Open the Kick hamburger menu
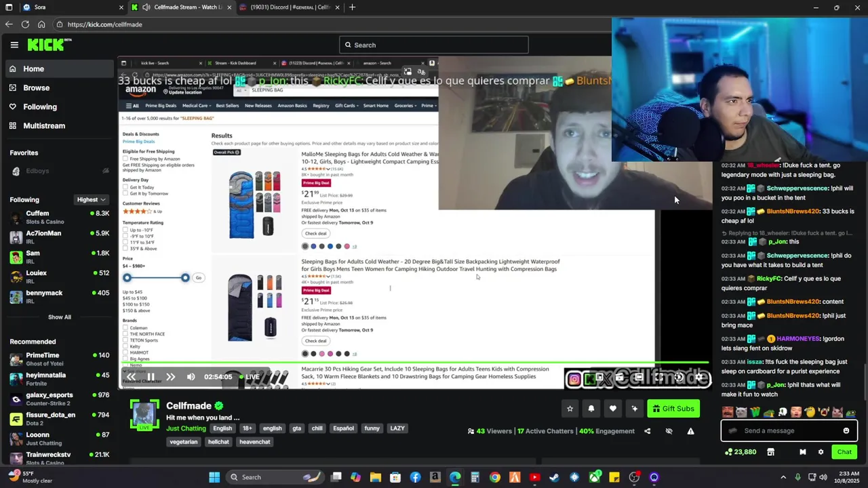The height and width of the screenshot is (488, 868). tap(14, 45)
